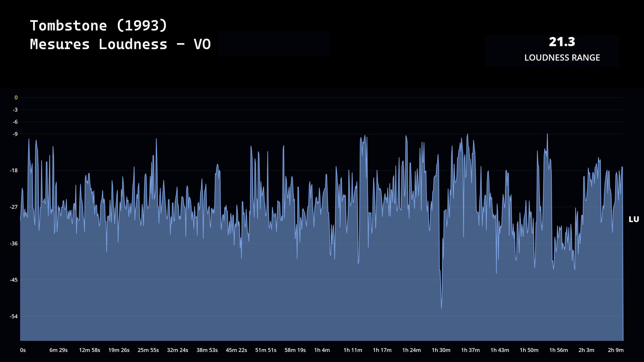Click the 6m 29s time label

(58, 350)
